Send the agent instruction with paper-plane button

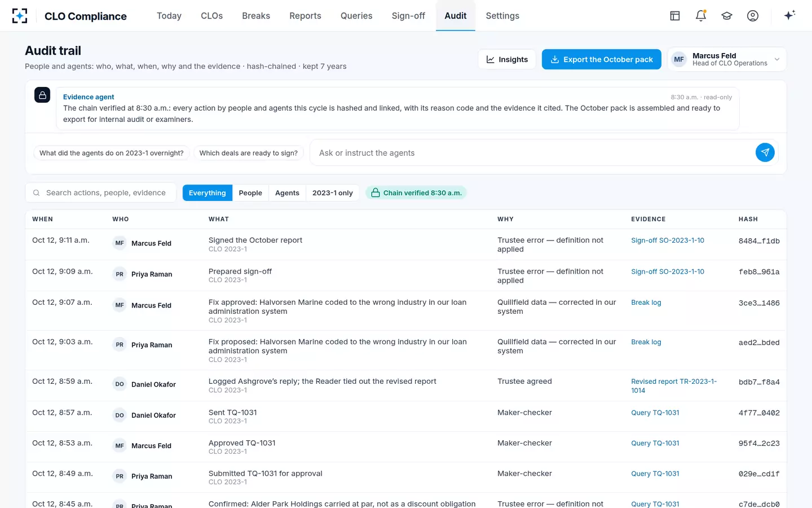click(x=765, y=152)
